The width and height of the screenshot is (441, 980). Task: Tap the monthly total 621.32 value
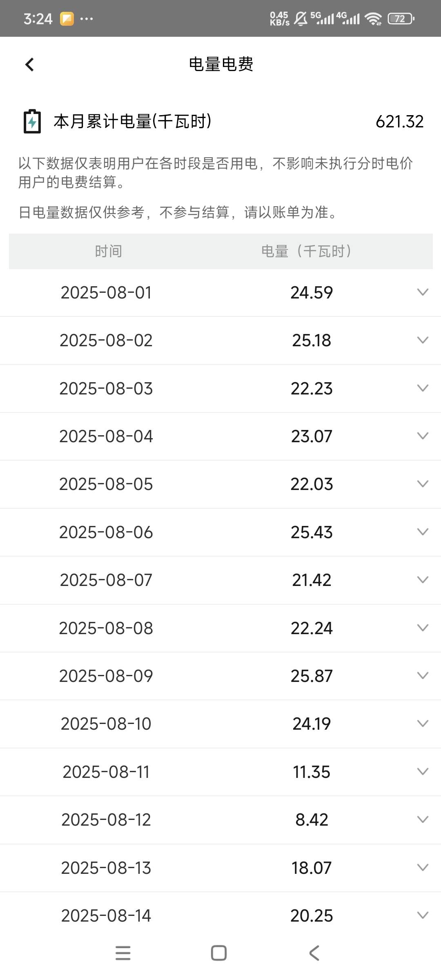(399, 121)
